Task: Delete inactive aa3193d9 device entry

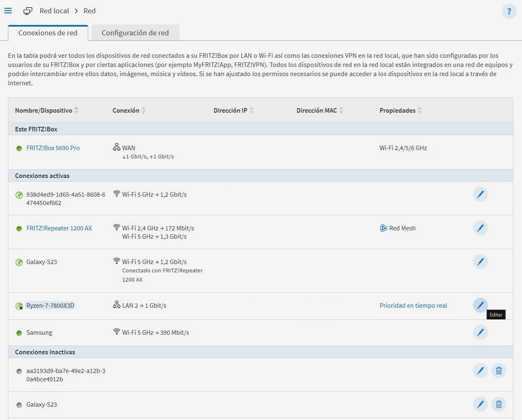Action: pos(498,371)
